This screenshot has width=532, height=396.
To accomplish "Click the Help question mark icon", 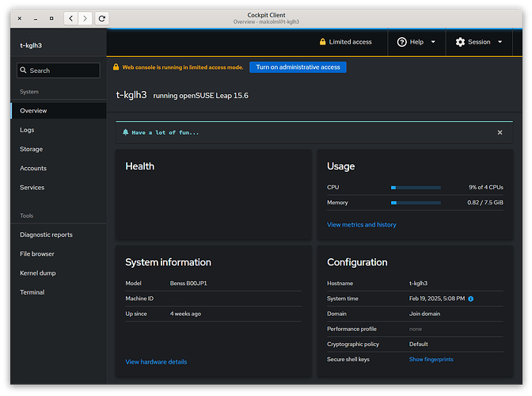I will point(401,42).
